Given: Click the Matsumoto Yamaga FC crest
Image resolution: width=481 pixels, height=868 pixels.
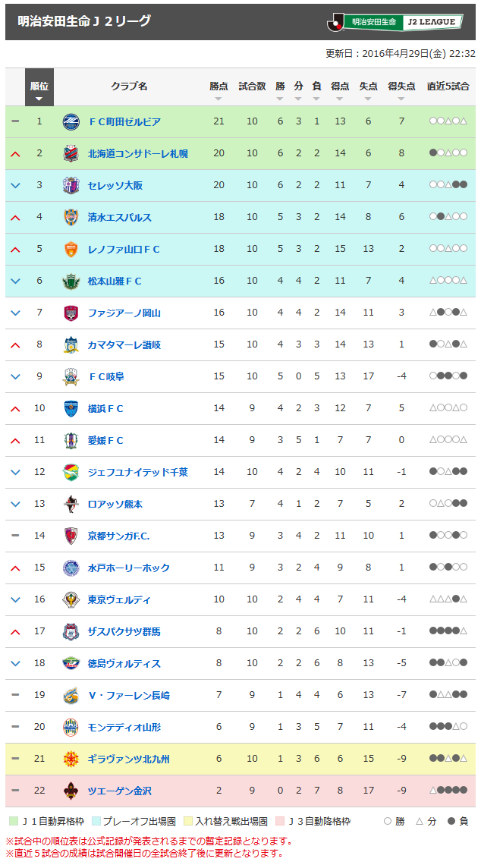Looking at the screenshot, I should tap(71, 281).
